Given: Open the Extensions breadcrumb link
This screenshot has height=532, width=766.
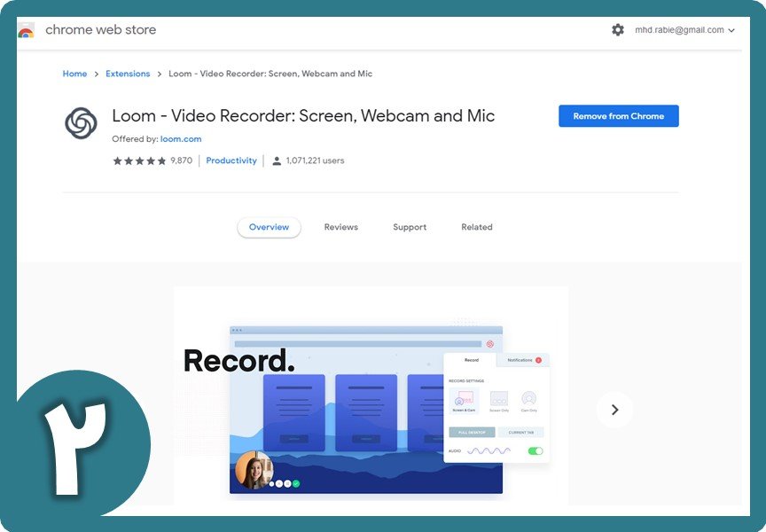Looking at the screenshot, I should click(x=128, y=74).
